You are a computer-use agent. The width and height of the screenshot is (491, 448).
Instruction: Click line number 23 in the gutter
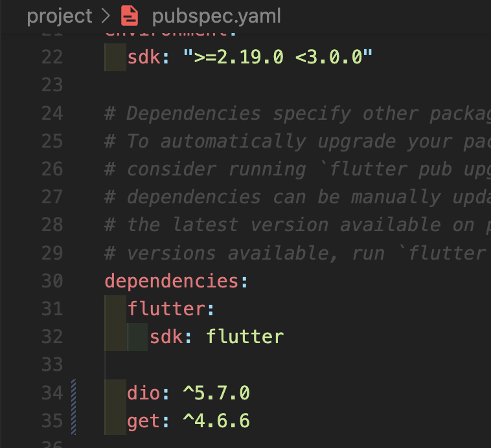pos(52,85)
